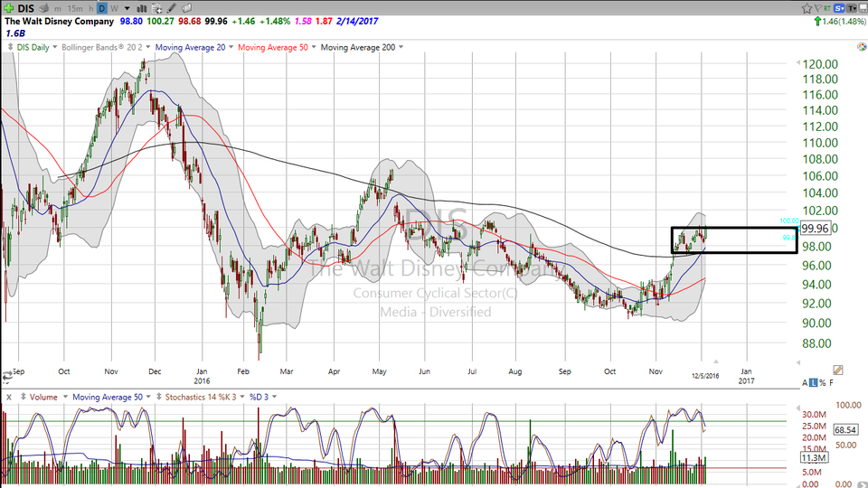Open the blue S dropdown button
The width and height of the screenshot is (868, 488).
point(839,8)
